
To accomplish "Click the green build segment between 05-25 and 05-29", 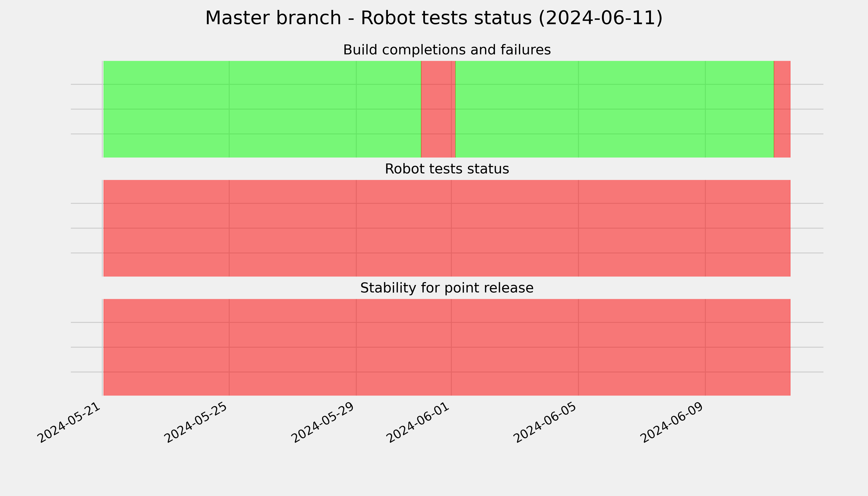I will 293,109.
